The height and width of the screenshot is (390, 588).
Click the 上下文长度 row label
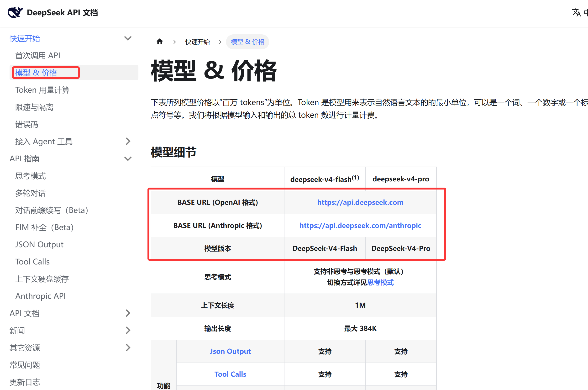pos(217,305)
